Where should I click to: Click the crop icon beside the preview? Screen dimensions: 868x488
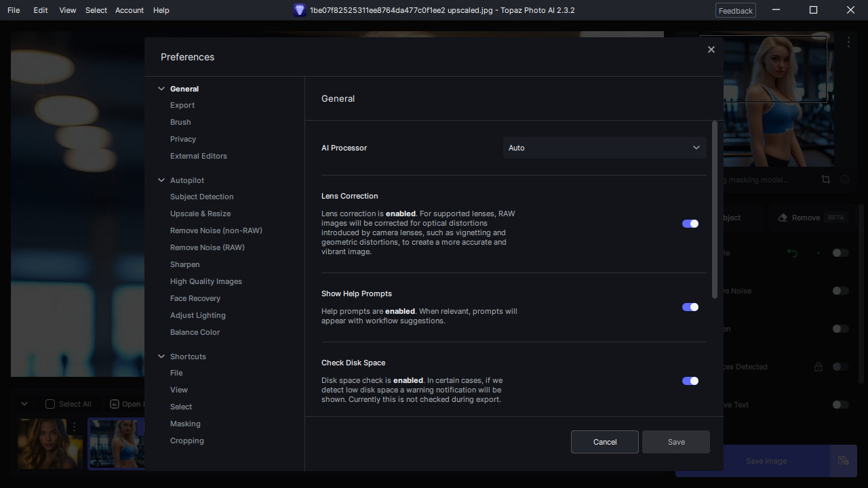(825, 180)
